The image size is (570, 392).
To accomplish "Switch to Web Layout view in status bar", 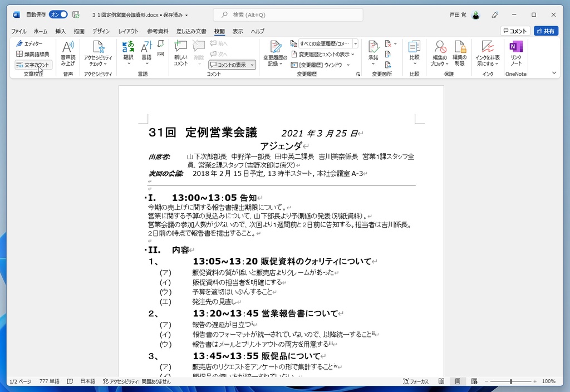I will [474, 381].
